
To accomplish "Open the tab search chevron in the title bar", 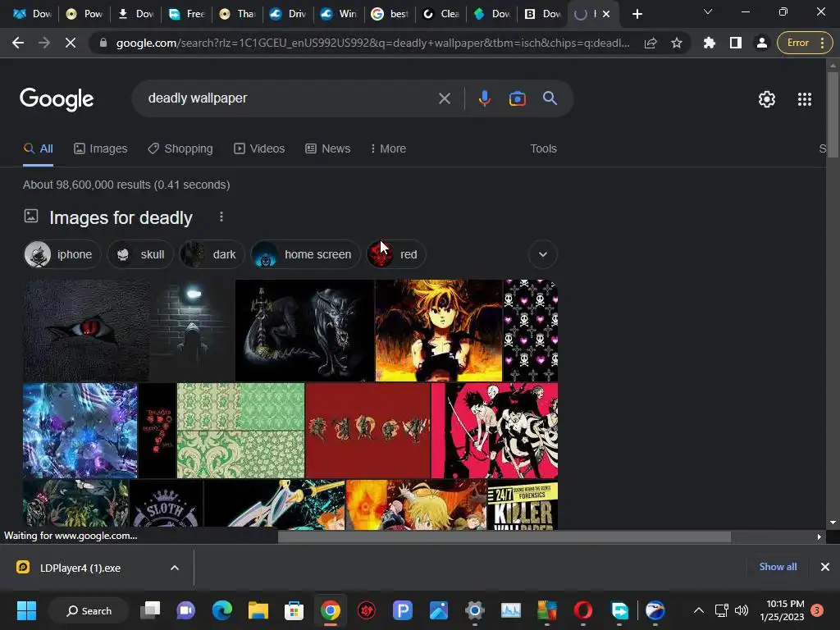I will click(x=708, y=11).
